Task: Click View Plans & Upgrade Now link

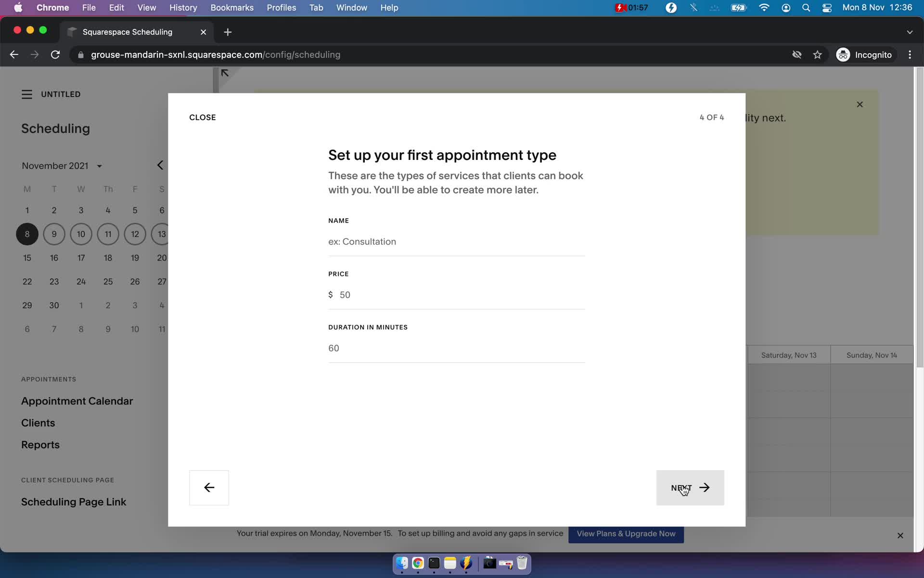Action: pos(625,533)
